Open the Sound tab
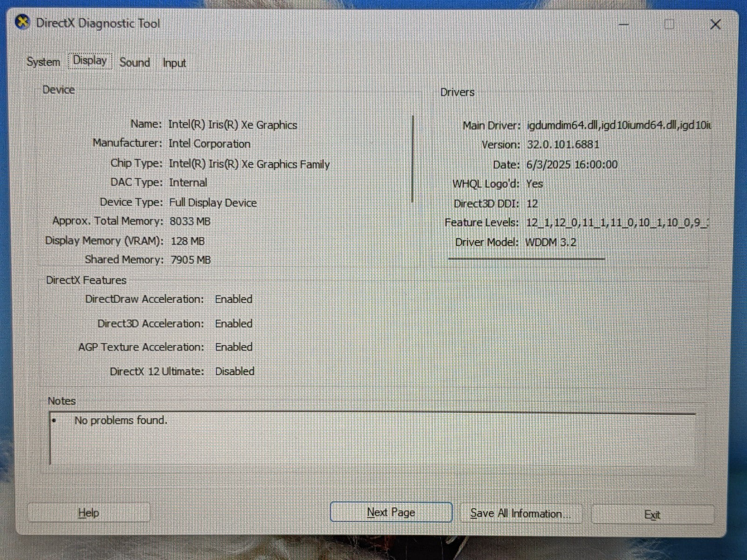 coord(134,63)
